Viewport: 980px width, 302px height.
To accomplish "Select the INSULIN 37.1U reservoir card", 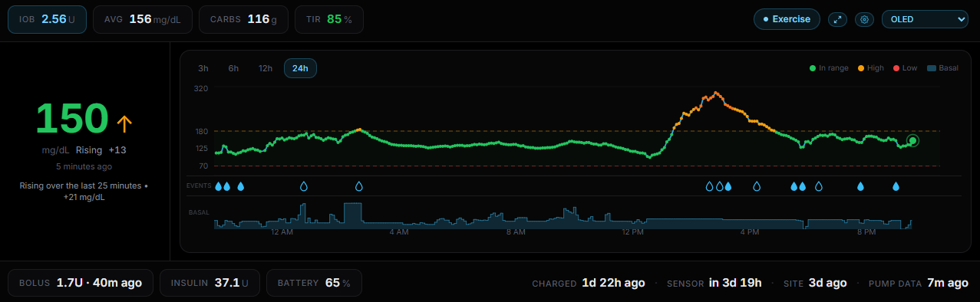I will [x=210, y=283].
